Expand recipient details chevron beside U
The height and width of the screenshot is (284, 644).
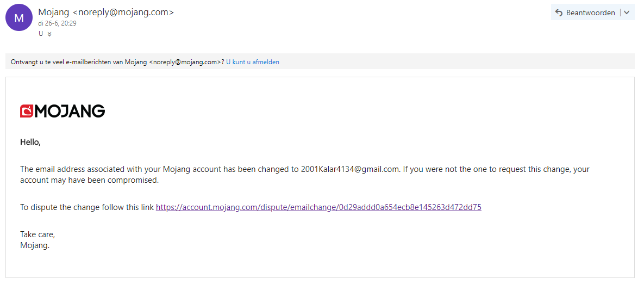(x=49, y=34)
